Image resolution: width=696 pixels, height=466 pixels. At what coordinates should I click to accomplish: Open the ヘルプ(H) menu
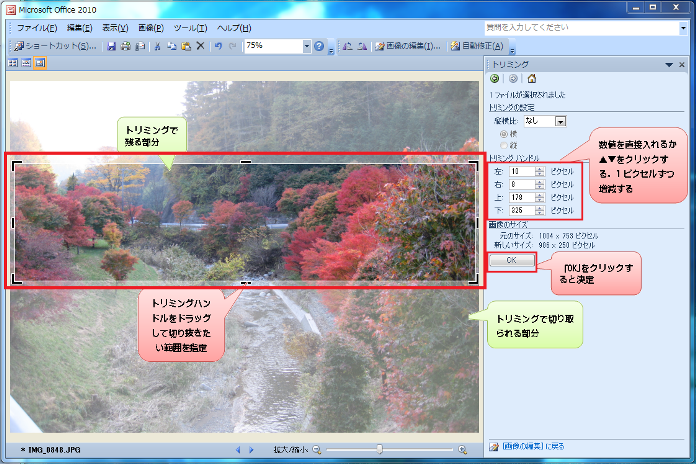pyautogui.click(x=234, y=28)
